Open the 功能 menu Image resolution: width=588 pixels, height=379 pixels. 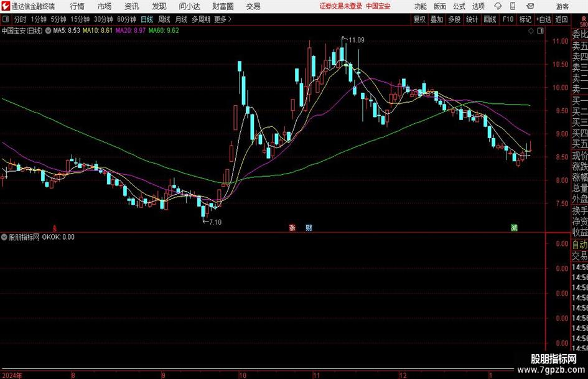[421, 6]
